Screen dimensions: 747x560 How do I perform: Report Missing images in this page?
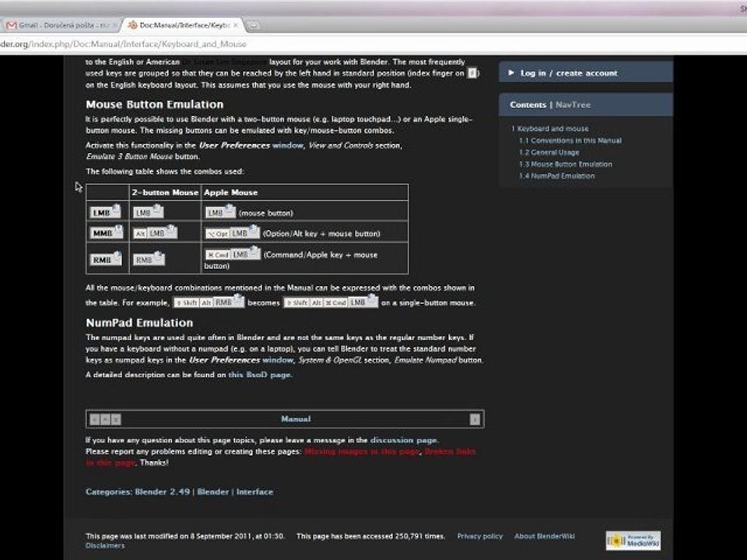pos(362,451)
